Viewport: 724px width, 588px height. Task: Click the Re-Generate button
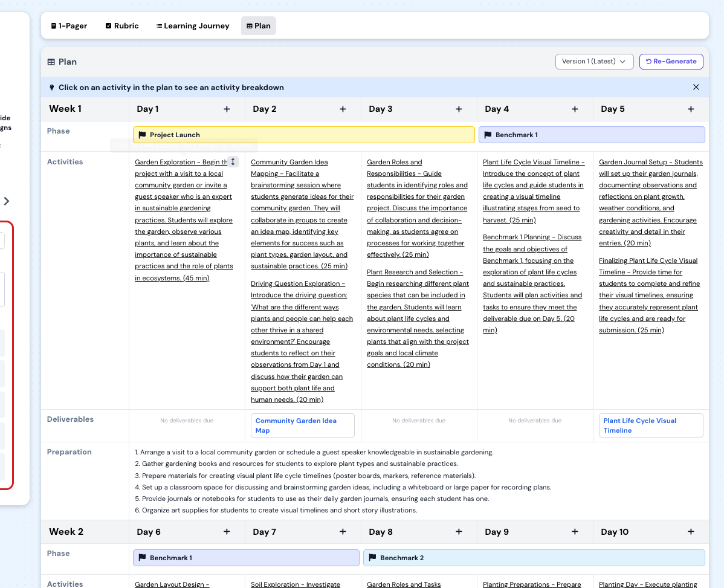671,61
